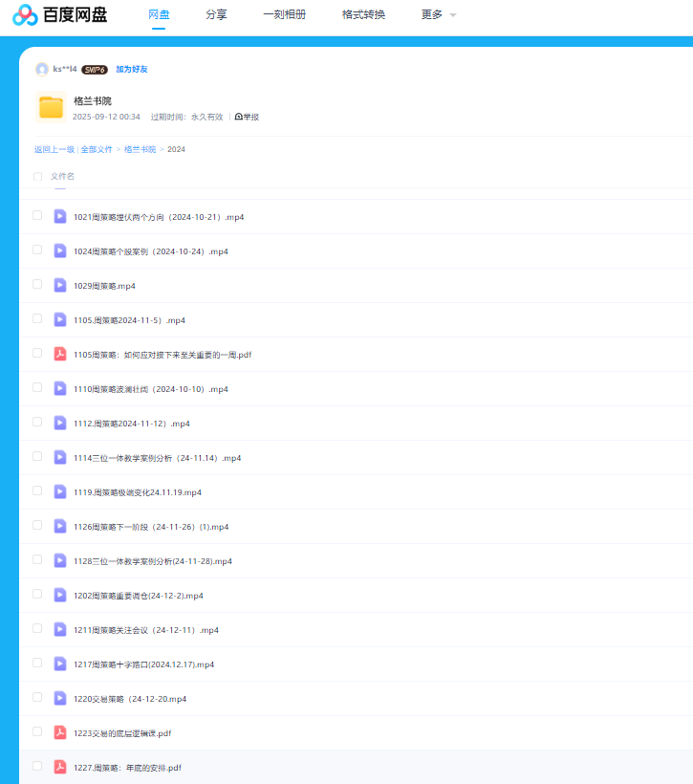Viewport: 693px width, 784px height.
Task: Check the box for 1021周策略埋伏两个方向 video
Action: 37,216
